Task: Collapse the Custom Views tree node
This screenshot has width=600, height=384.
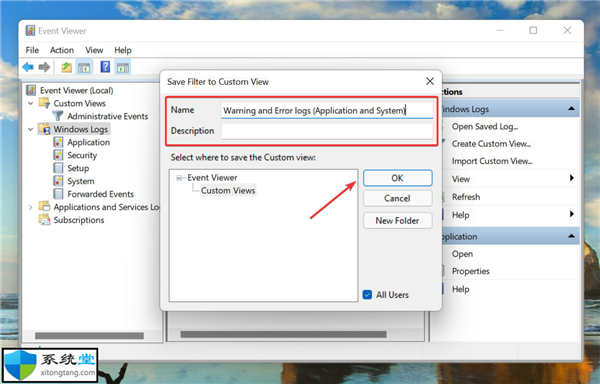Action: [31, 103]
